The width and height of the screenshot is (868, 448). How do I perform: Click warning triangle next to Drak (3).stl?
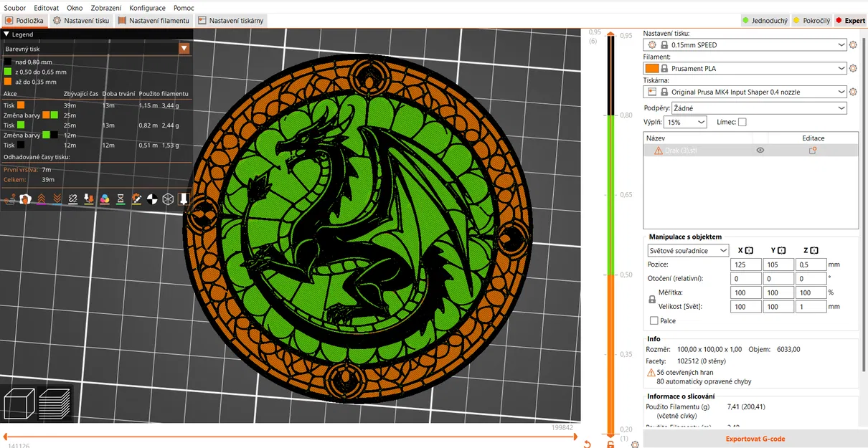658,151
